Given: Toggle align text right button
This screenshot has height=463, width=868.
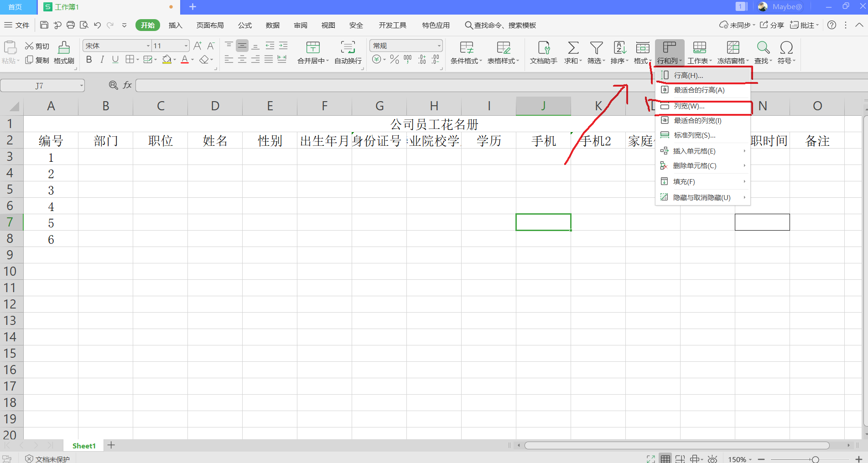Looking at the screenshot, I should pyautogui.click(x=255, y=59).
